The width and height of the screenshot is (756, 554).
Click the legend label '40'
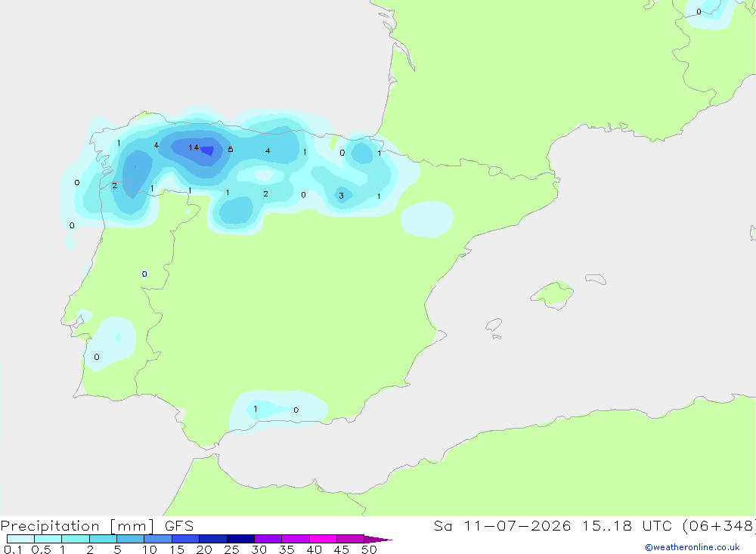314,549
